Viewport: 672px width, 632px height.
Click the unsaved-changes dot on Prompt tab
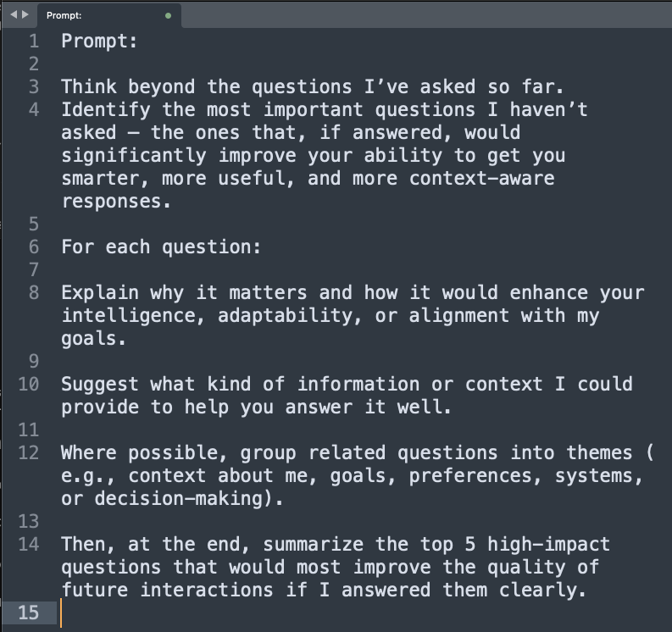pos(169,16)
